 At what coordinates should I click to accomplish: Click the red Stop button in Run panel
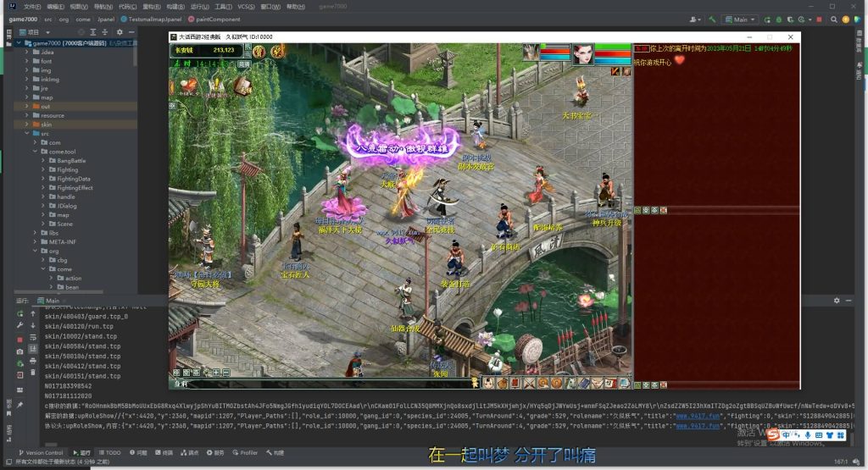(x=19, y=339)
